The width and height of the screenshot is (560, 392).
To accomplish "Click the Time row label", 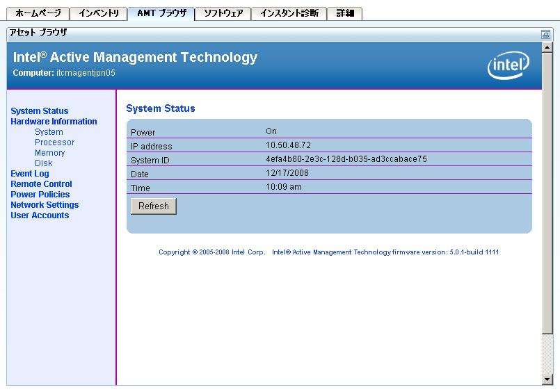I will [x=141, y=188].
